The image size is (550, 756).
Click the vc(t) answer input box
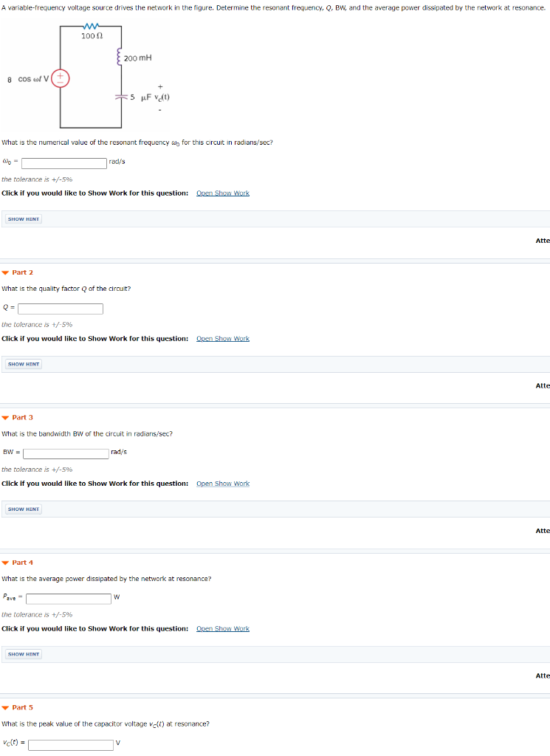(71, 743)
